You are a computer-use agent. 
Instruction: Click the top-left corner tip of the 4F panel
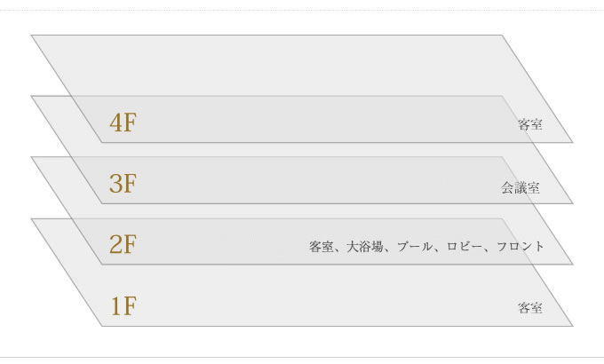click(32, 36)
